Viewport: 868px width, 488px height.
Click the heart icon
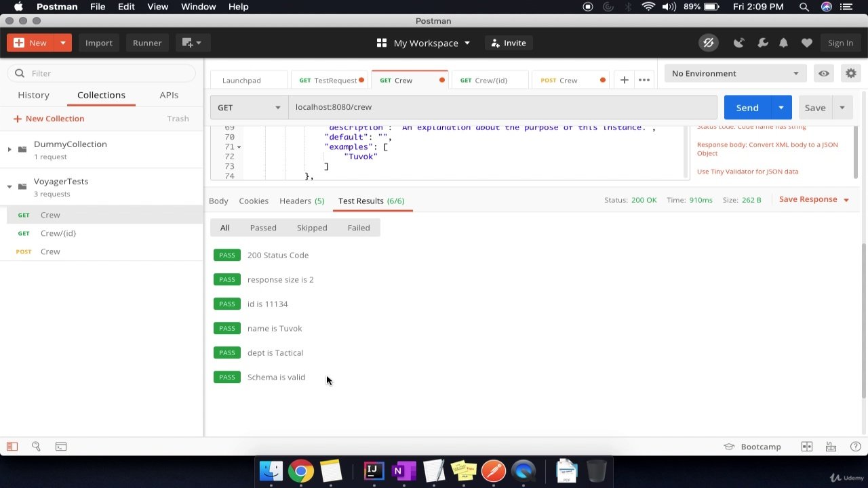pyautogui.click(x=806, y=43)
